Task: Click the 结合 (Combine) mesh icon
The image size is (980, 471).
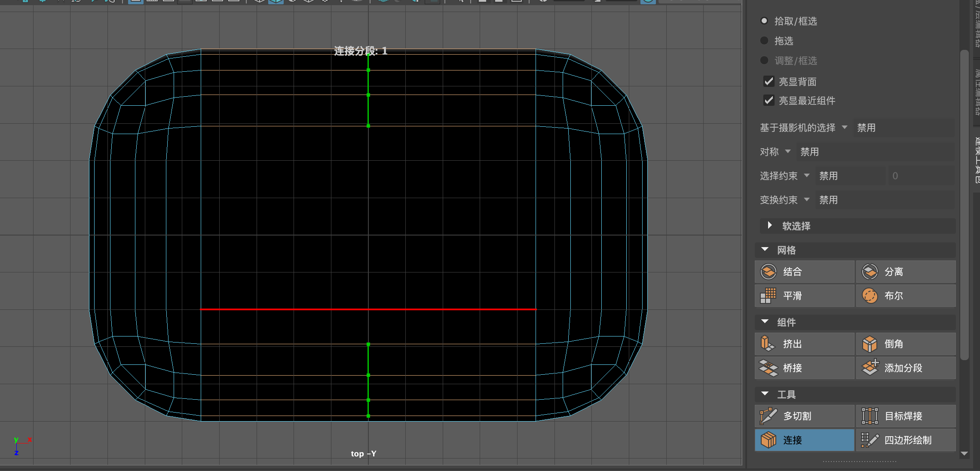Action: [x=769, y=272]
